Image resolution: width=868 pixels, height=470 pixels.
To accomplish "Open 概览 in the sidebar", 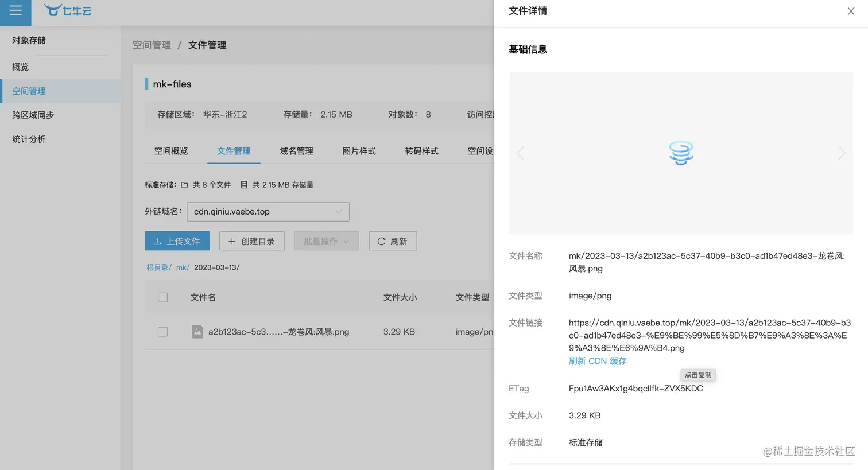I will (60, 67).
